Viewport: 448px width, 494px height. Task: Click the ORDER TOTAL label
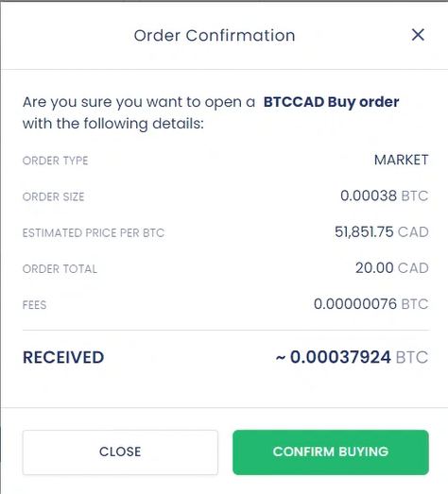tap(60, 269)
